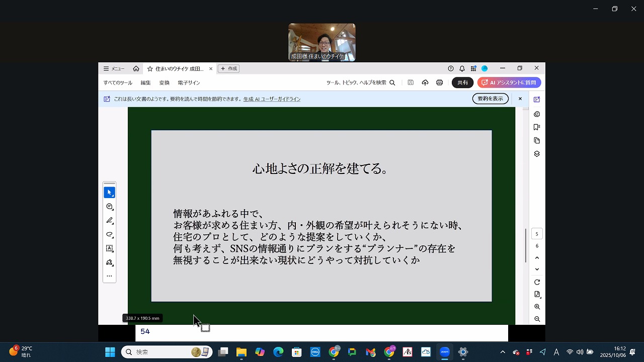The width and height of the screenshot is (644, 362).
Task: Click the print icon in Acrobat
Action: pos(439,82)
